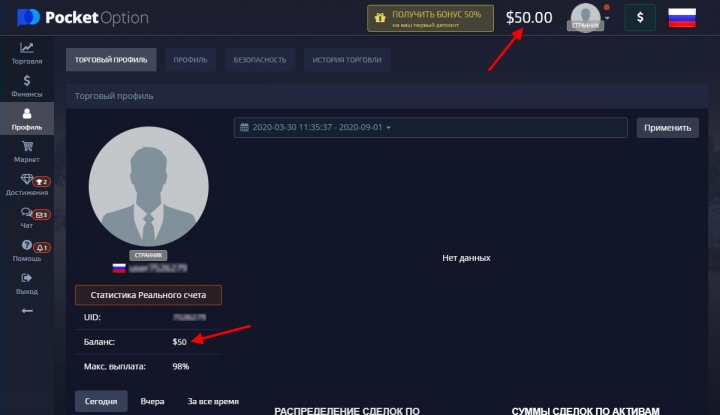Viewport: 720px width, 415px height.
Task: Open the Chat bubbles icon
Action: click(x=26, y=212)
